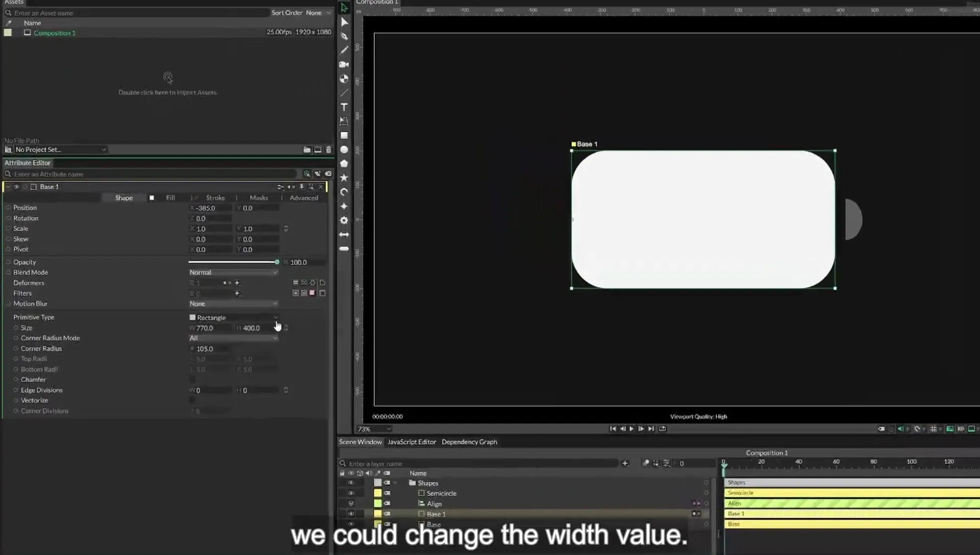Select the Rectangle shape tool
980x555 pixels.
(344, 136)
